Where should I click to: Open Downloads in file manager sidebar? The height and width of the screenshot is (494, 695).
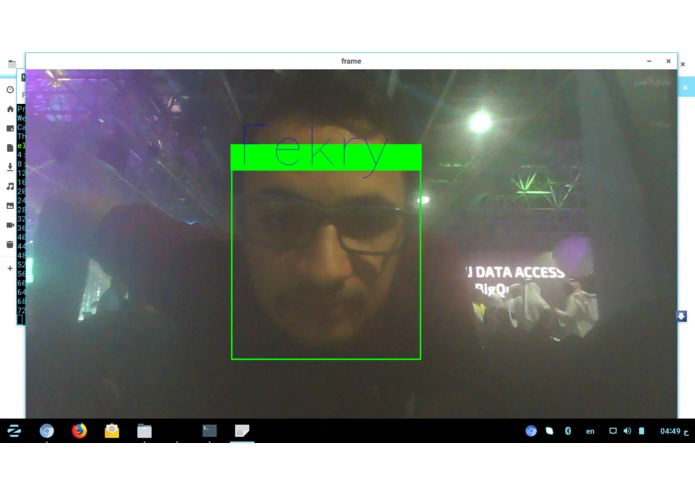[10, 167]
